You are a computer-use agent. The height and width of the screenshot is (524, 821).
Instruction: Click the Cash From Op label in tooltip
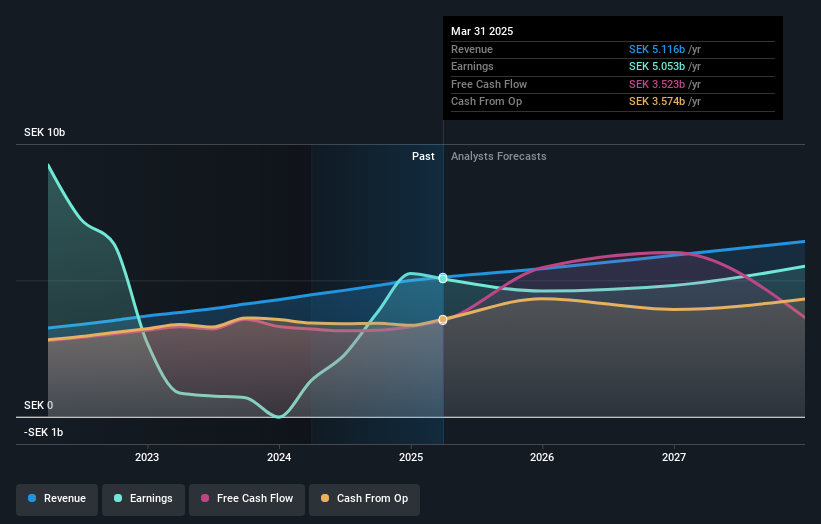click(x=486, y=102)
